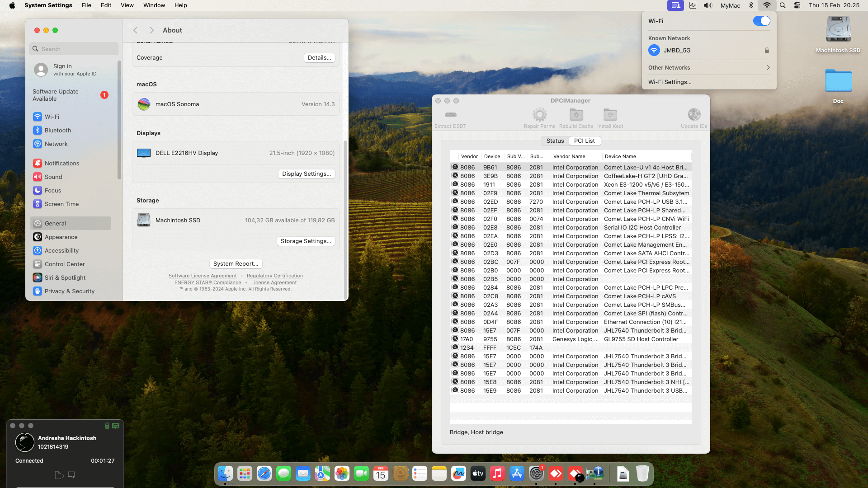Click Update IDs globe in DPCIManager
Viewport: 868px width, 488px height.
(x=694, y=115)
